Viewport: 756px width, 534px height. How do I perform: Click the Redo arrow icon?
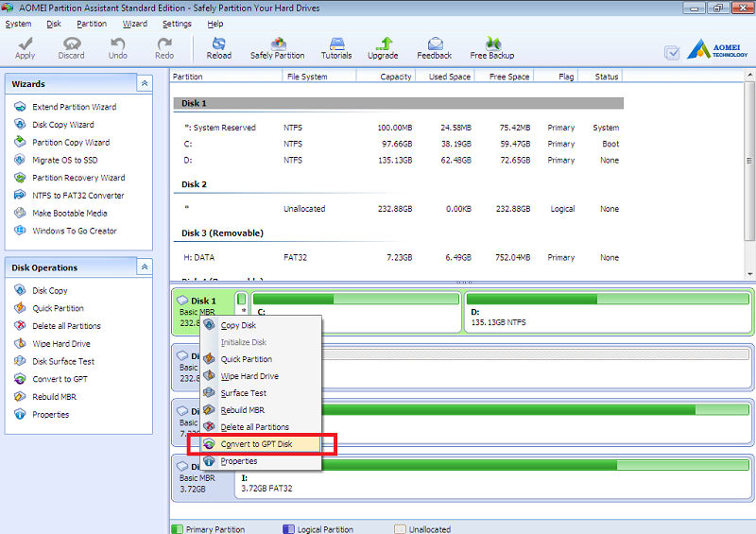point(164,43)
